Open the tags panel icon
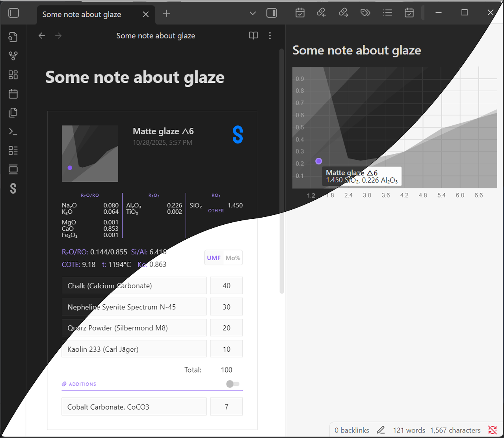Viewport: 504px width, 438px height. [x=365, y=13]
